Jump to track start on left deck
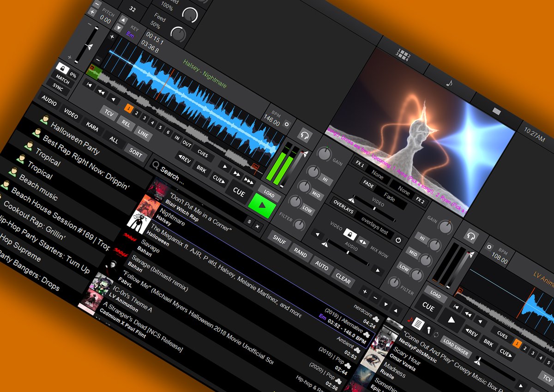The image size is (554, 392). pyautogui.click(x=89, y=85)
